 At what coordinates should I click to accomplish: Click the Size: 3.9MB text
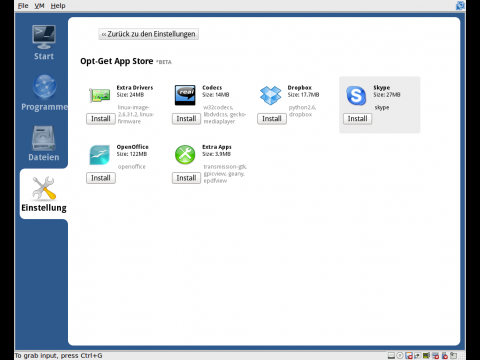pos(216,154)
